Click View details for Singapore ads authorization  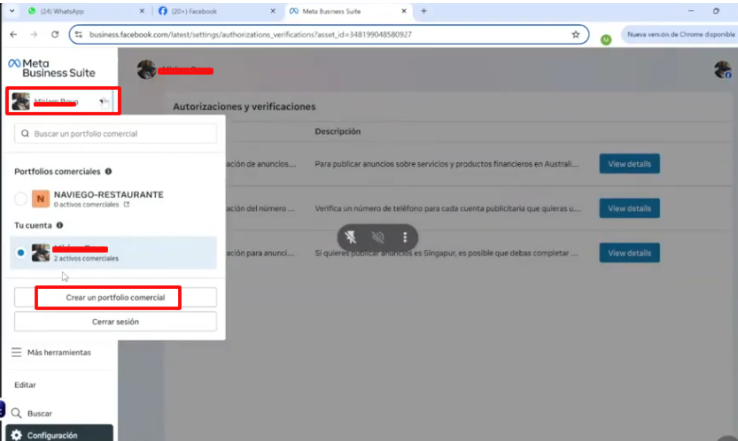point(629,253)
